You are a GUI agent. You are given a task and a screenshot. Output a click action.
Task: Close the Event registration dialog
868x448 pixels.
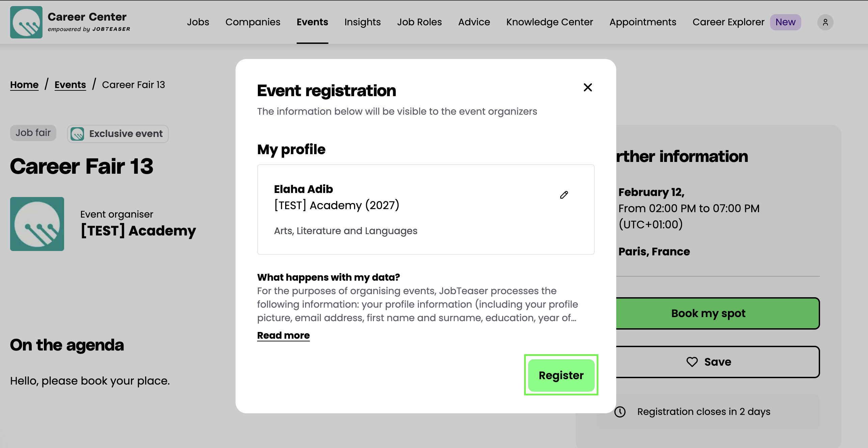588,87
